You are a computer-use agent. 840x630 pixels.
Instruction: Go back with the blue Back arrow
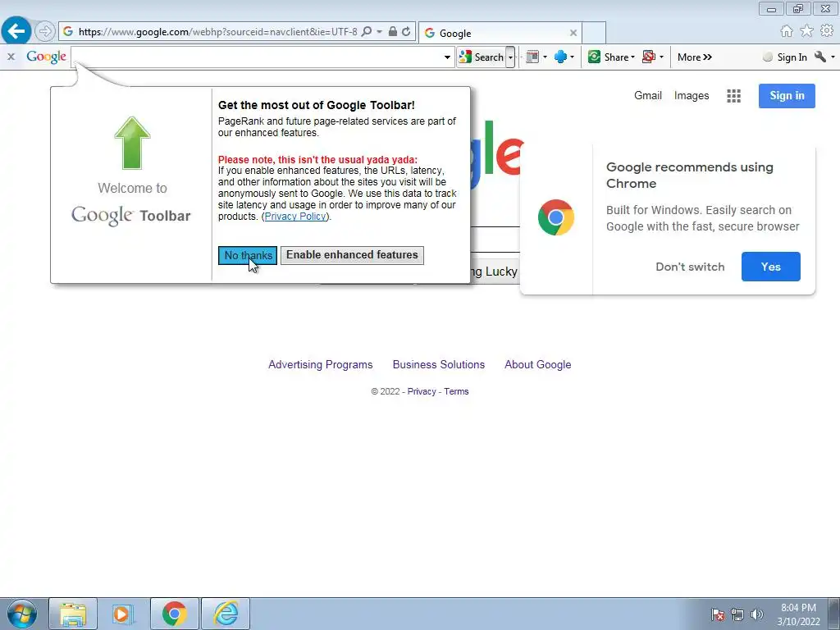pyautogui.click(x=16, y=31)
